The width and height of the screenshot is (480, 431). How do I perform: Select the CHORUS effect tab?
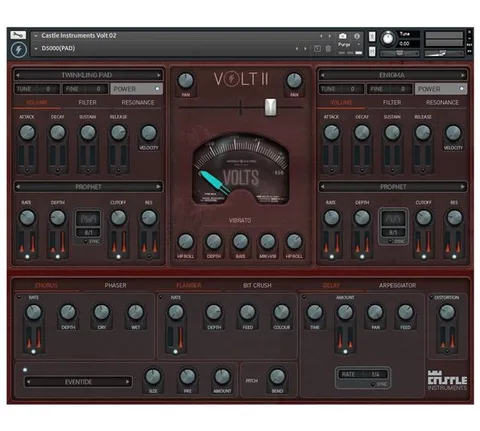(46, 286)
